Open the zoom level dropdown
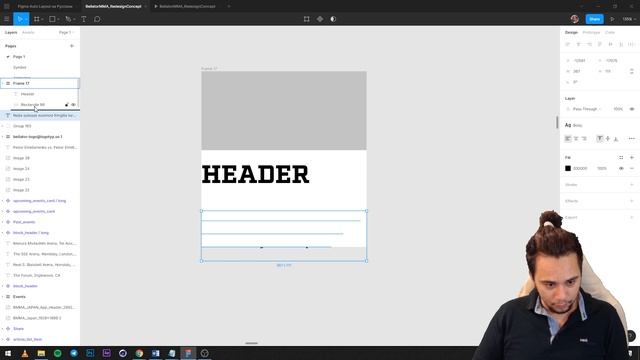The image size is (640, 360). click(x=629, y=19)
